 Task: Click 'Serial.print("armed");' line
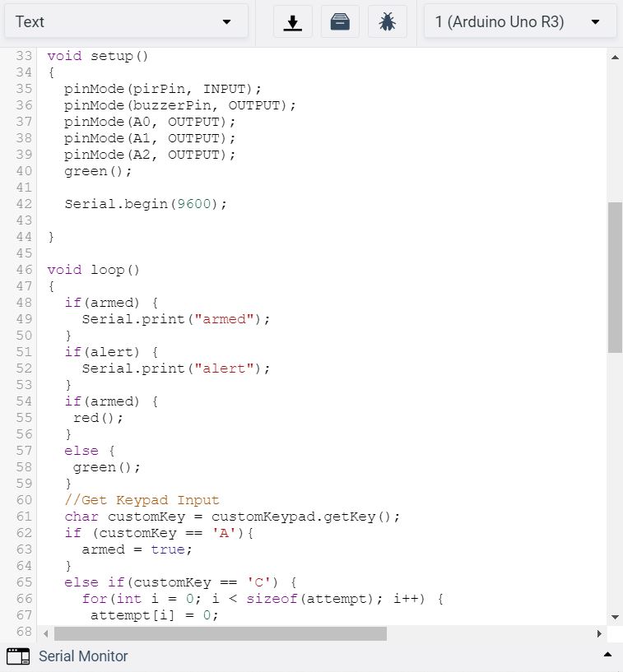pyautogui.click(x=176, y=319)
